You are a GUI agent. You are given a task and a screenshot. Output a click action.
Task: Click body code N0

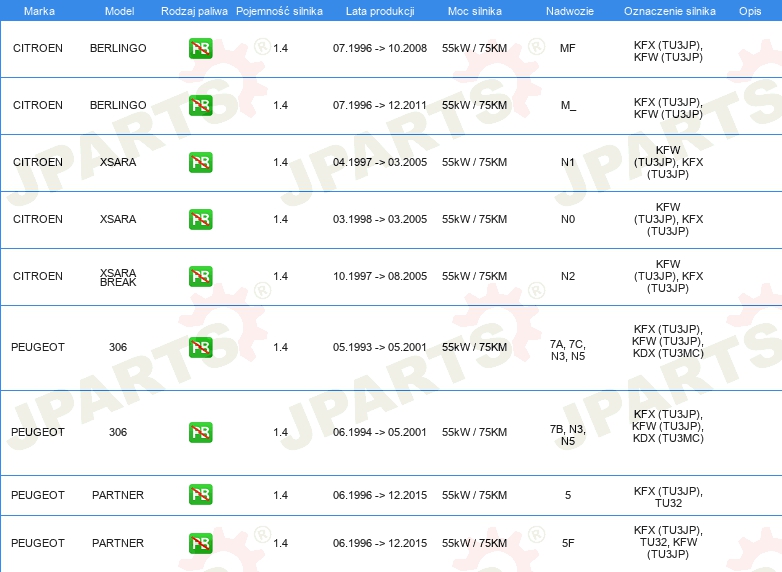[x=568, y=219]
